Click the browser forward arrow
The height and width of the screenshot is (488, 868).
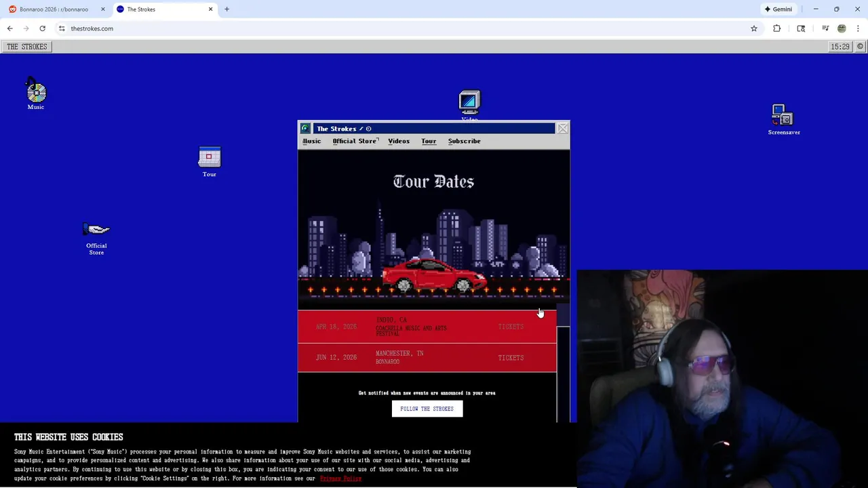tap(26, 28)
